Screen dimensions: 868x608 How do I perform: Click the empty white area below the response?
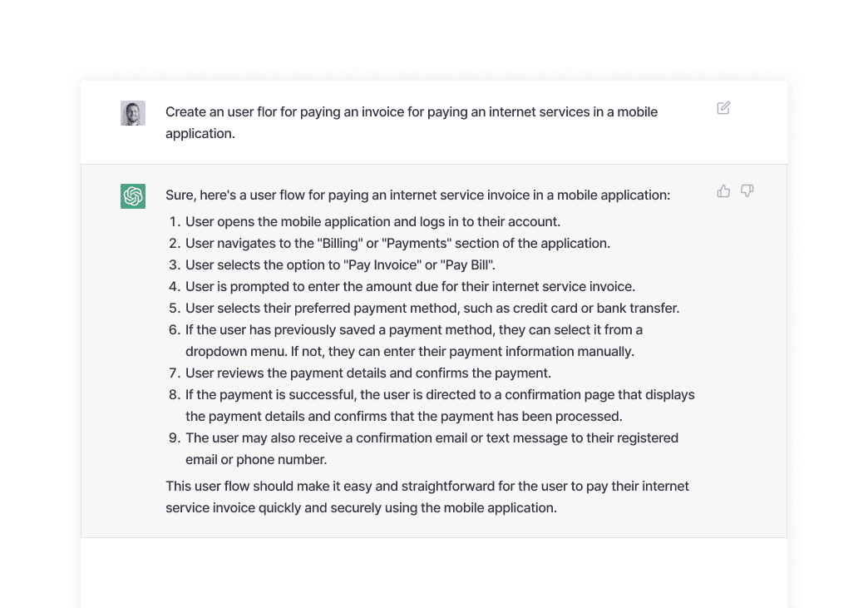coord(434,573)
